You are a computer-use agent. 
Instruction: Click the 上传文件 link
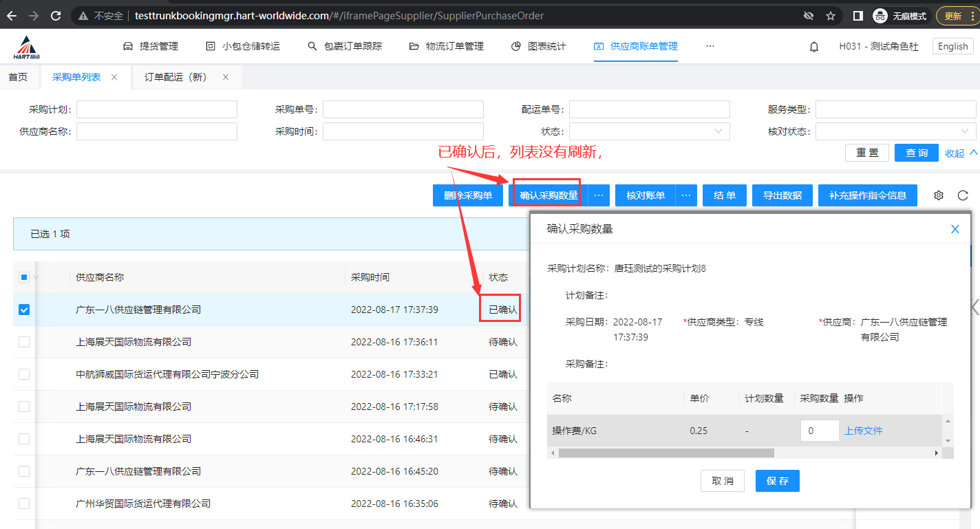864,431
